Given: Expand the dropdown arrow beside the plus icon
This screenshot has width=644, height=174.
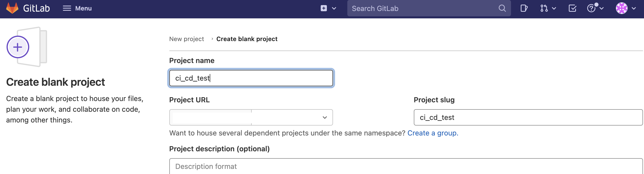Looking at the screenshot, I should point(334,8).
